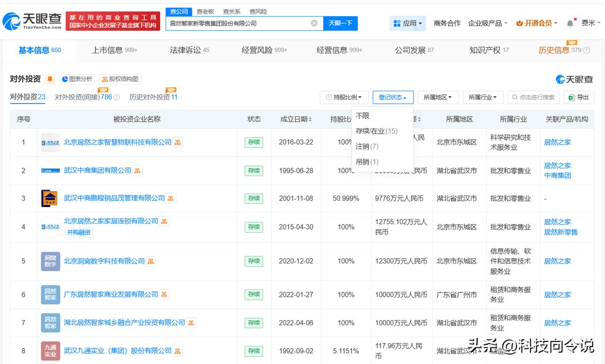Click 居然新零售 related product link
605x364 pixels.
click(x=561, y=232)
